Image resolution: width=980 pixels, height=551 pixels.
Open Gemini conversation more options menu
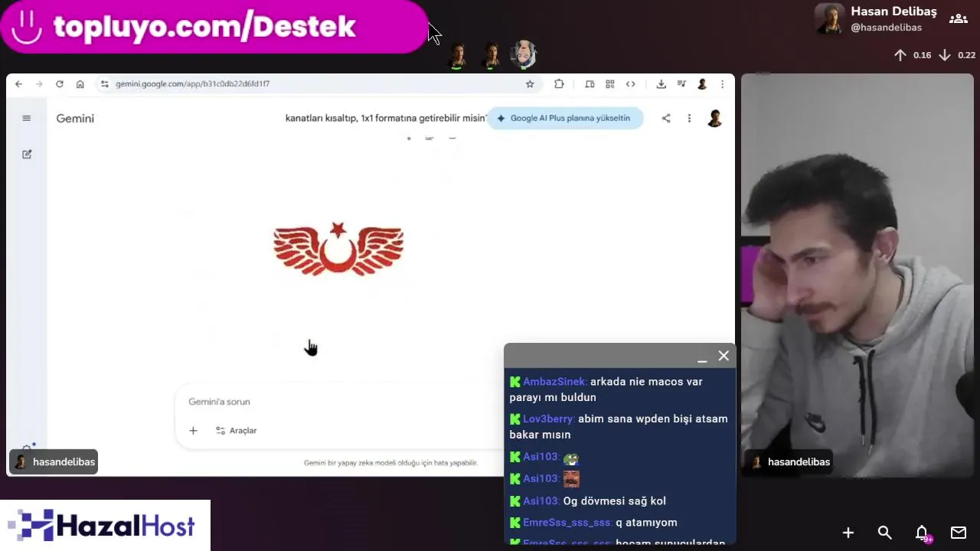689,118
